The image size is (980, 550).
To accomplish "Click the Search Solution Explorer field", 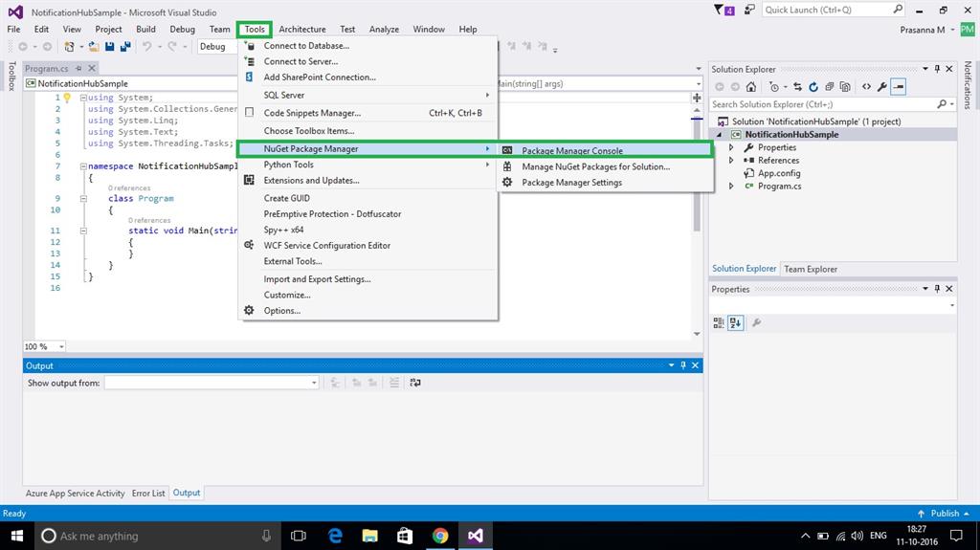I will [833, 104].
